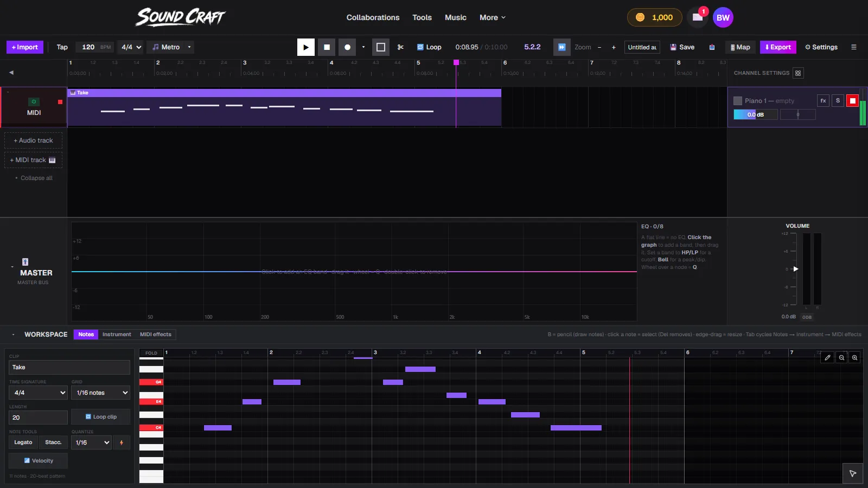Image resolution: width=868 pixels, height=488 pixels.
Task: Open Settings
Action: [x=821, y=47]
